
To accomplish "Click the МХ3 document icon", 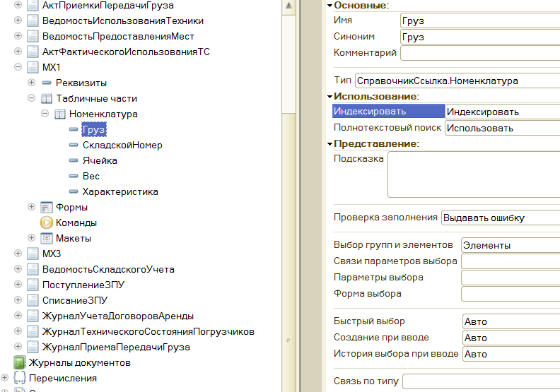I will tap(33, 254).
